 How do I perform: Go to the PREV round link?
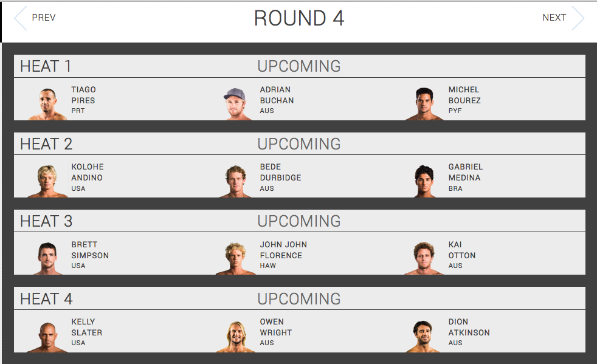(44, 18)
